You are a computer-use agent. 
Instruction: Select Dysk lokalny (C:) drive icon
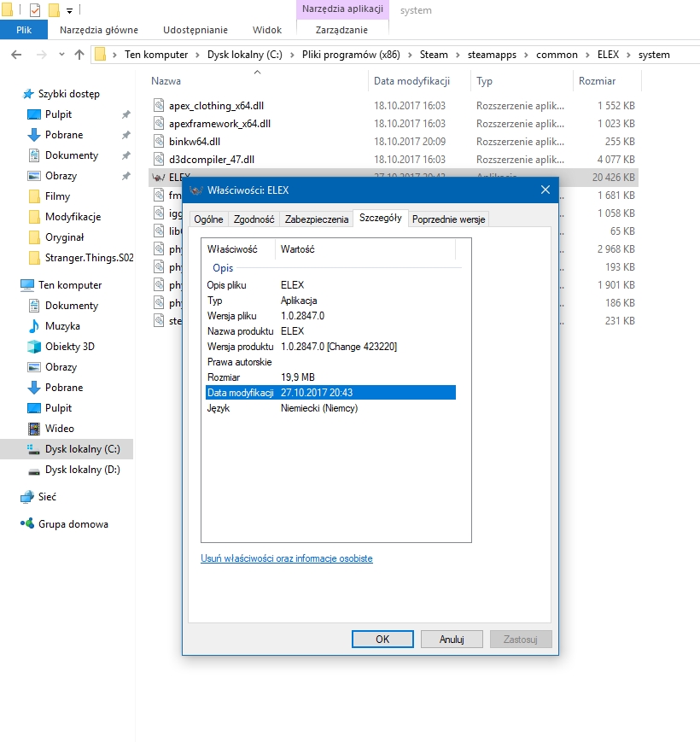(x=33, y=449)
